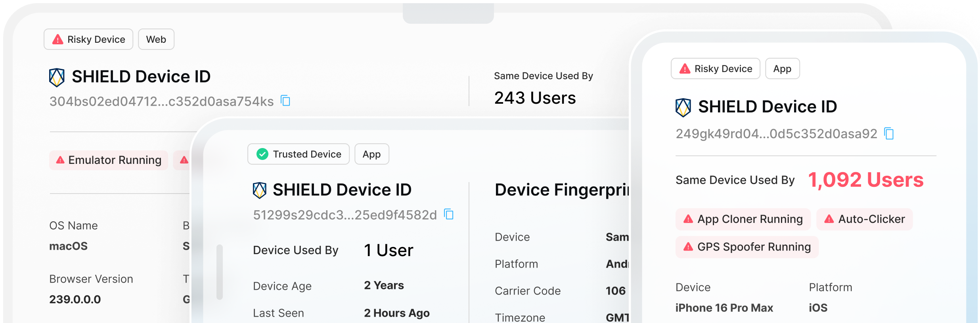Click App tag beside Trusted Device
The height and width of the screenshot is (323, 980).
371,154
